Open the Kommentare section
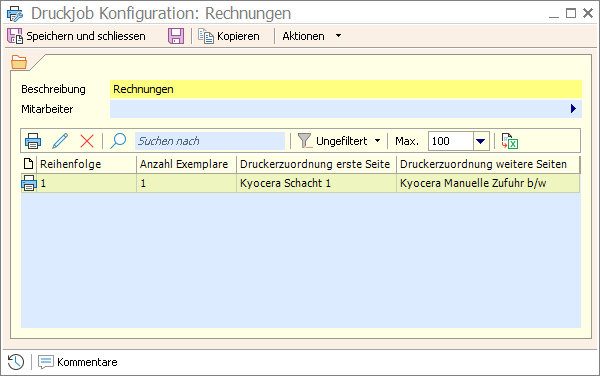 78,362
